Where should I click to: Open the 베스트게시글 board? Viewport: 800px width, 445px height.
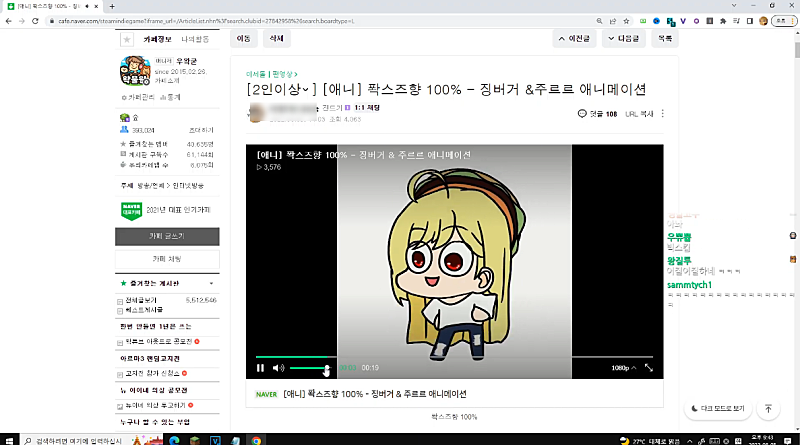coord(144,310)
